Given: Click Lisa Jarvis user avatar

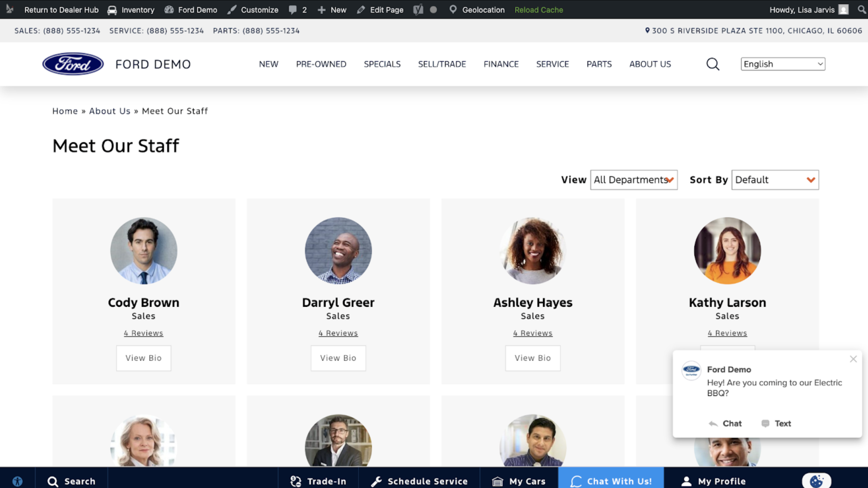Looking at the screenshot, I should (843, 10).
